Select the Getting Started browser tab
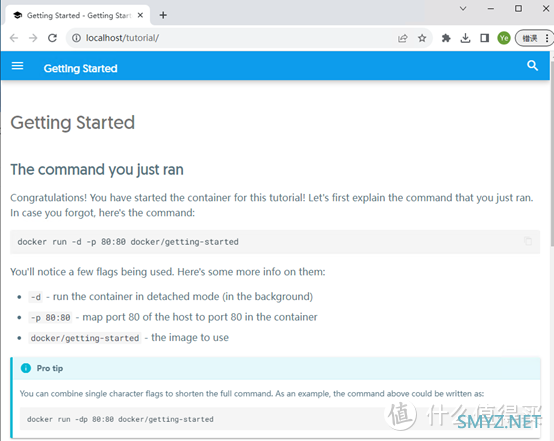554x441 pixels. pos(78,15)
